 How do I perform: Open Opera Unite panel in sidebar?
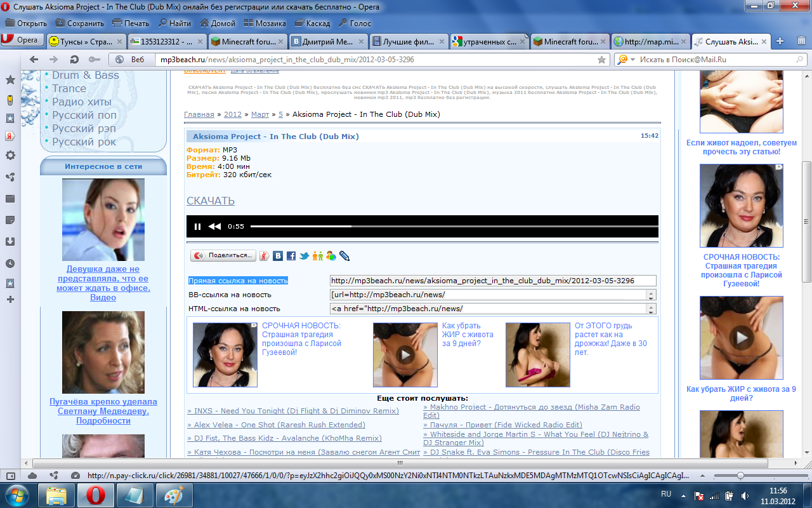(10, 177)
